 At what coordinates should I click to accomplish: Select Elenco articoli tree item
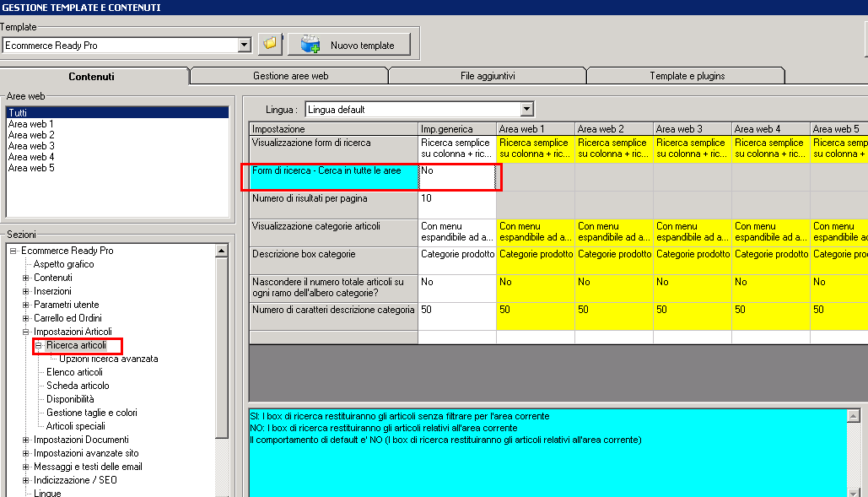tap(75, 372)
